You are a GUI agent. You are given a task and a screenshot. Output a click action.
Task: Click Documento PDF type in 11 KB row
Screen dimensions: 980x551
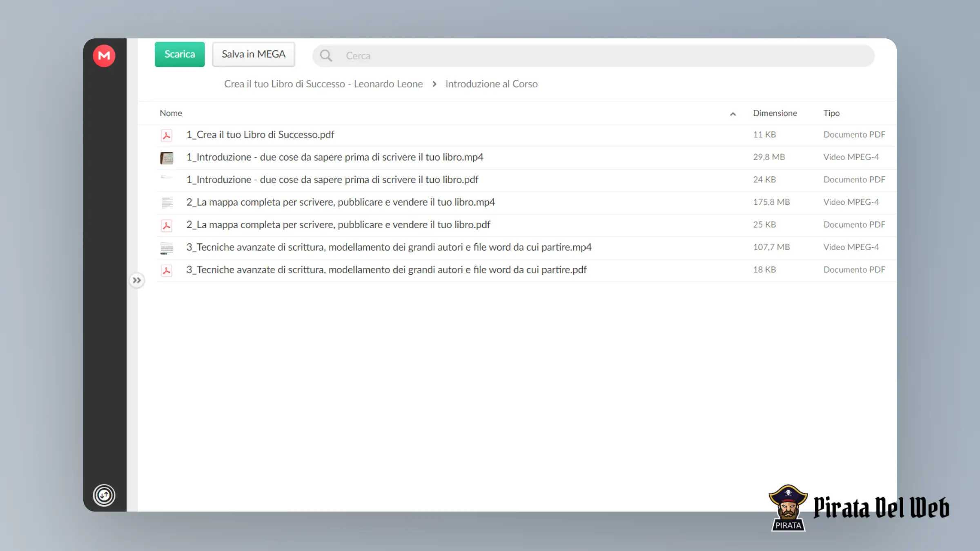click(854, 135)
